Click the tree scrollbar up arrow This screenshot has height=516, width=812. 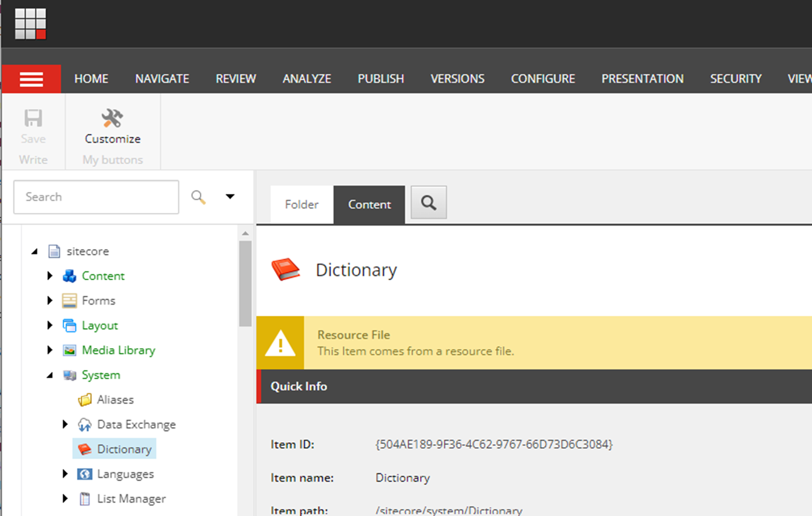245,233
